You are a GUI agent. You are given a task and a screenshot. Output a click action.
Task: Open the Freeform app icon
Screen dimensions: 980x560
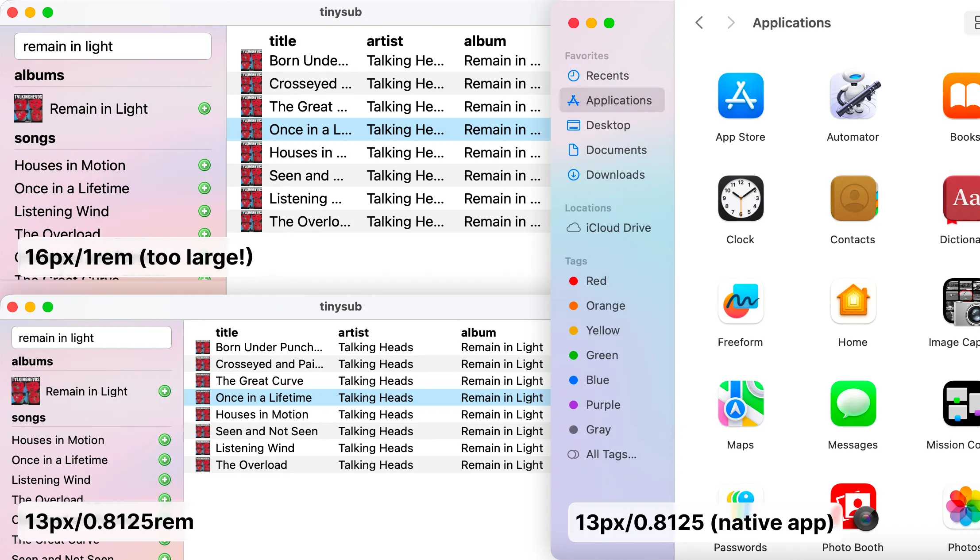(x=741, y=301)
